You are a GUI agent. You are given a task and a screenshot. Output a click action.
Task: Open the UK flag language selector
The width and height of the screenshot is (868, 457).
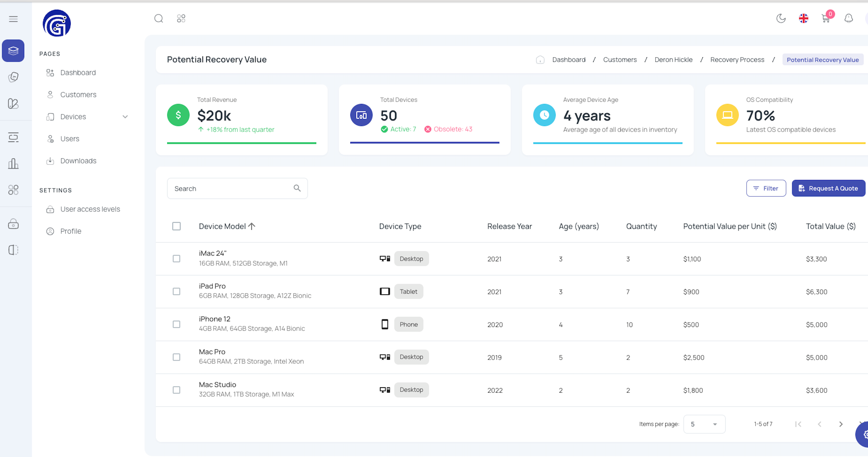pos(803,19)
